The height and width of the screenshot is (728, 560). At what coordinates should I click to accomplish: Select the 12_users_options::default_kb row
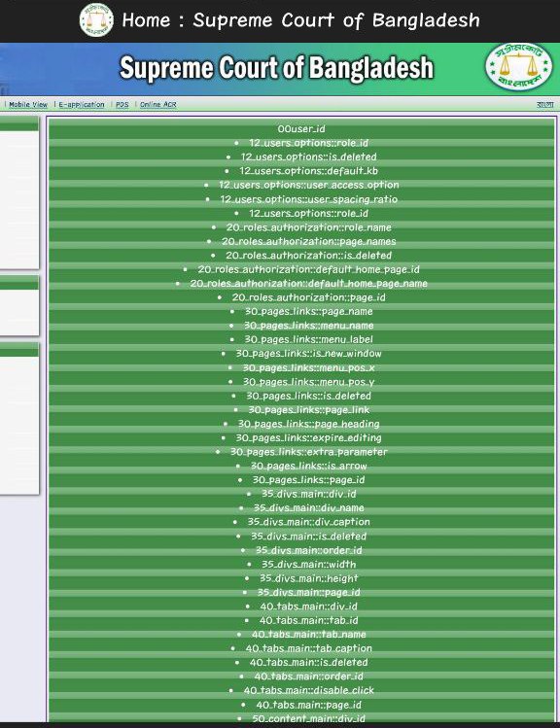pos(309,171)
